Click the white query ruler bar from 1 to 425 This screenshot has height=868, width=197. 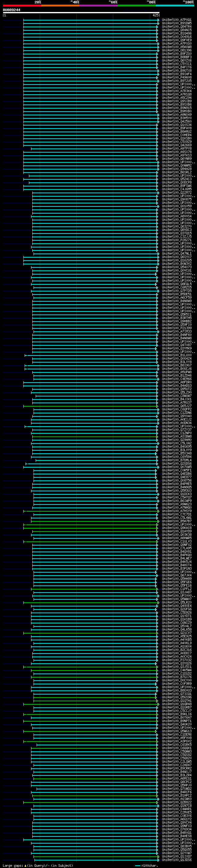click(x=81, y=12)
